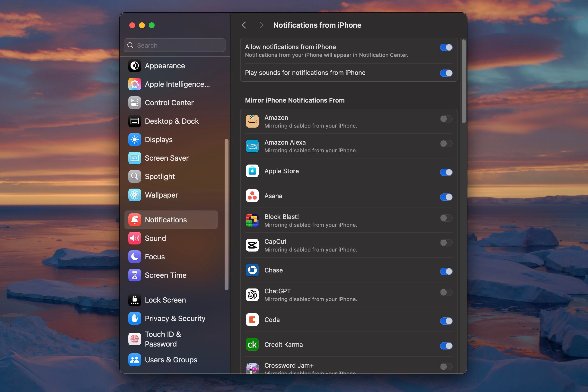Click the CapCut app icon
This screenshot has height=392, width=588.
[252, 245]
